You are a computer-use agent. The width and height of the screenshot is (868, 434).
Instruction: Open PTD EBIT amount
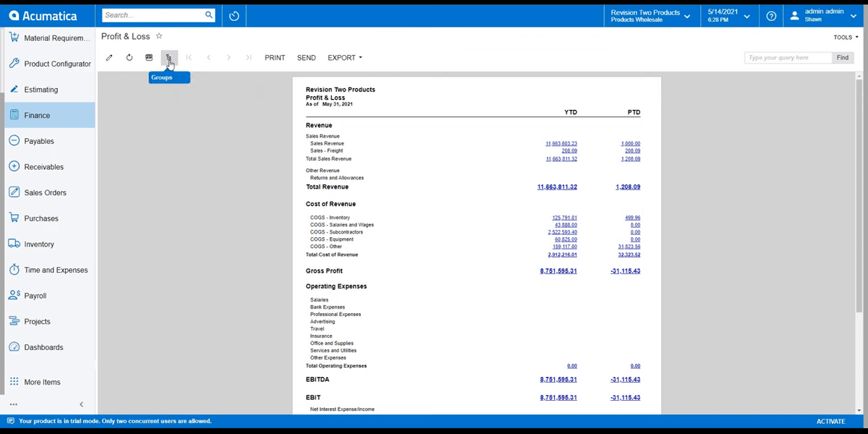pyautogui.click(x=625, y=398)
